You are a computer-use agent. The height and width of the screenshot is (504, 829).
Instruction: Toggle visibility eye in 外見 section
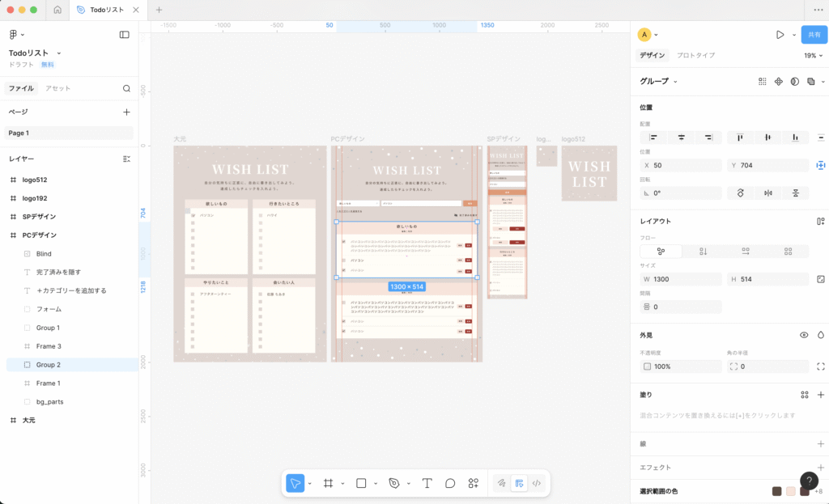804,335
